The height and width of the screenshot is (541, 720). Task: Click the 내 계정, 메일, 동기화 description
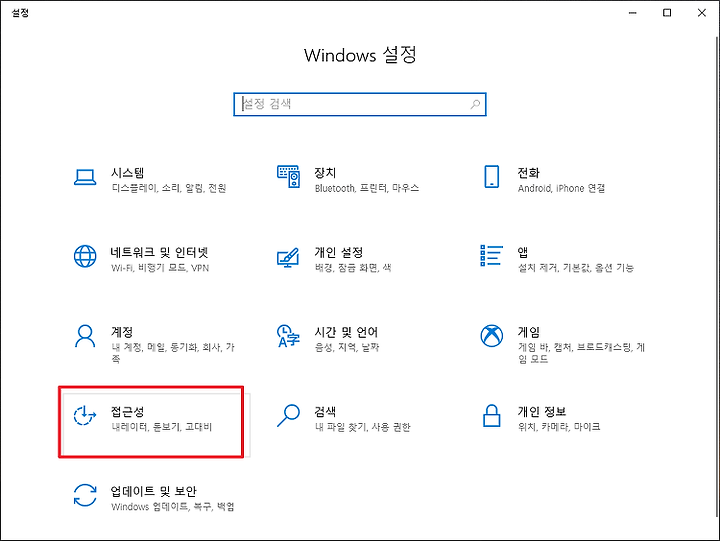173,353
